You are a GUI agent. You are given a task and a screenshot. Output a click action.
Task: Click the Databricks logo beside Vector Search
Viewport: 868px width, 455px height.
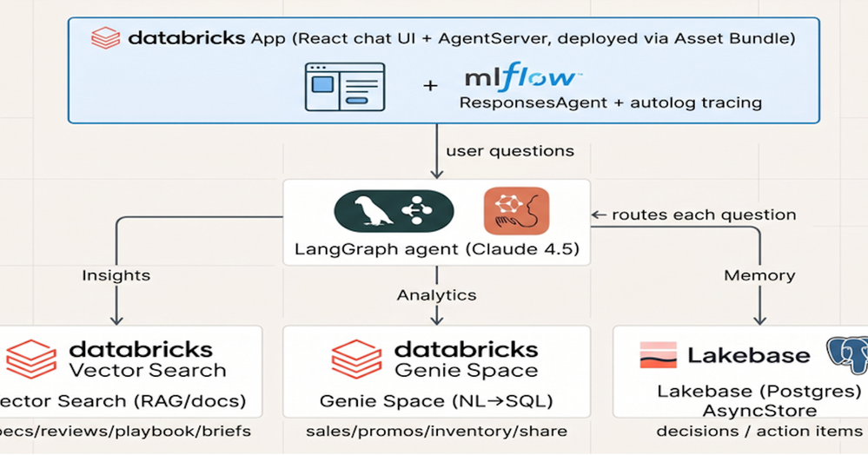(x=31, y=359)
